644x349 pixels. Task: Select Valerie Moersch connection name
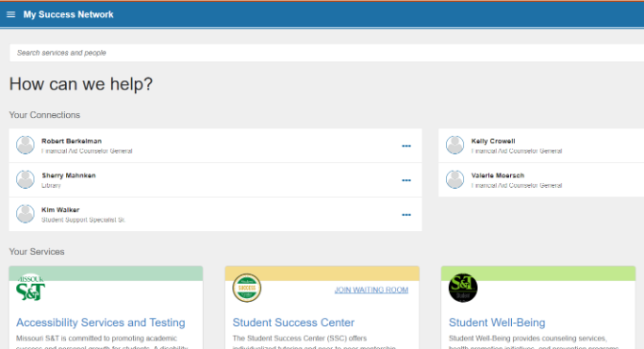click(x=497, y=175)
